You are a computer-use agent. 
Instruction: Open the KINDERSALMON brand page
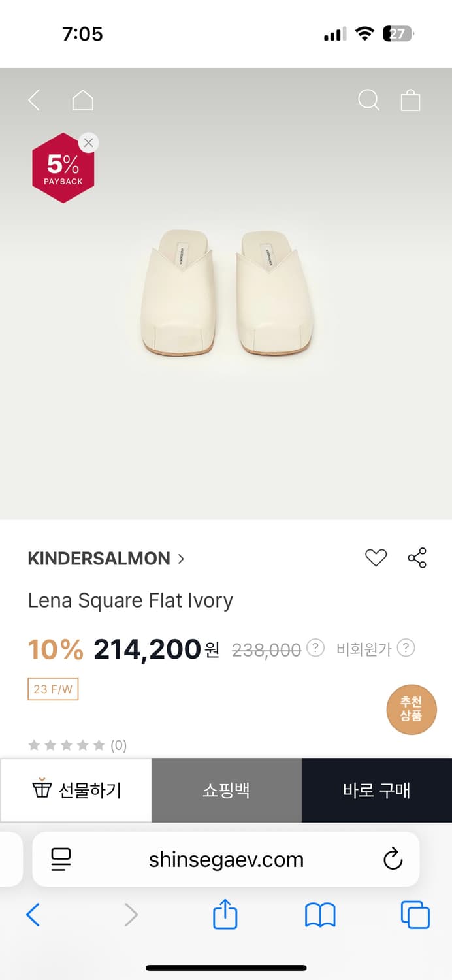[x=106, y=559]
